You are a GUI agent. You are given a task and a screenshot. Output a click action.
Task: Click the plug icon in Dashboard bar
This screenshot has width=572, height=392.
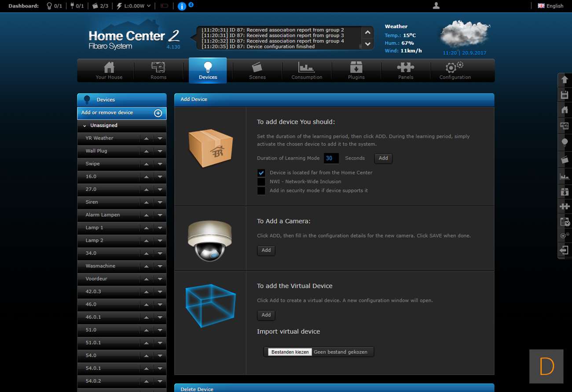72,6
